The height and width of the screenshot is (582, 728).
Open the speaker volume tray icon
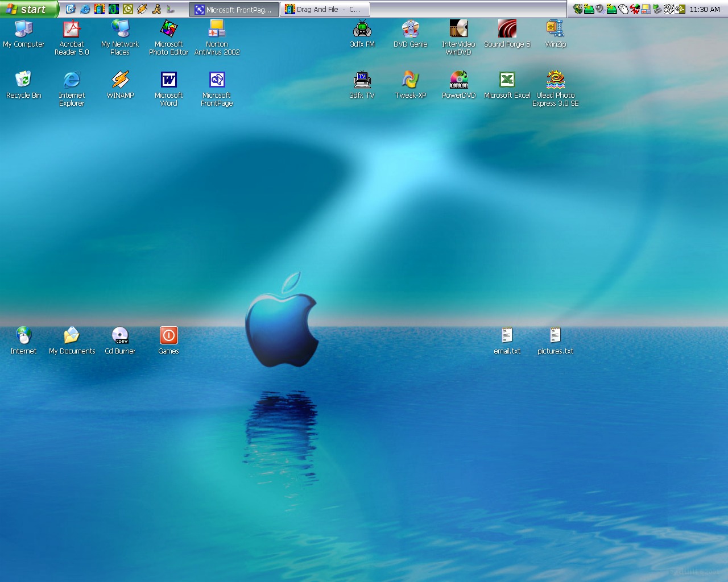(x=599, y=9)
